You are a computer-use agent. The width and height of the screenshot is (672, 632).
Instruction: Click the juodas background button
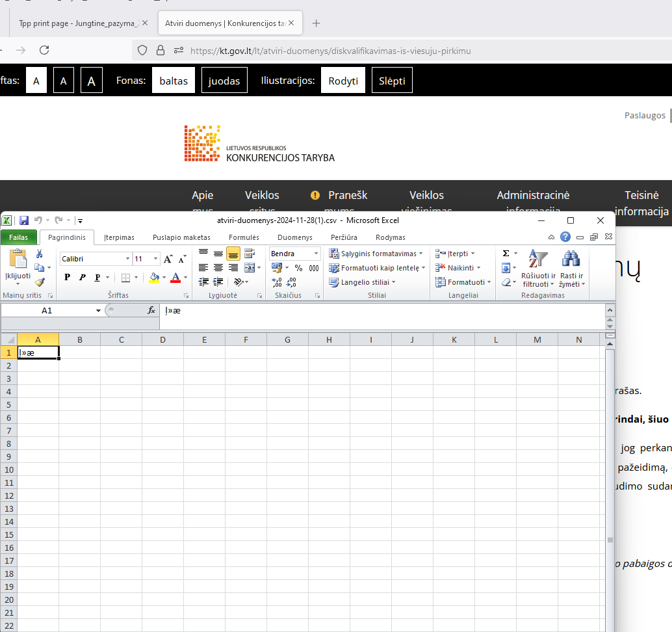[x=224, y=81]
